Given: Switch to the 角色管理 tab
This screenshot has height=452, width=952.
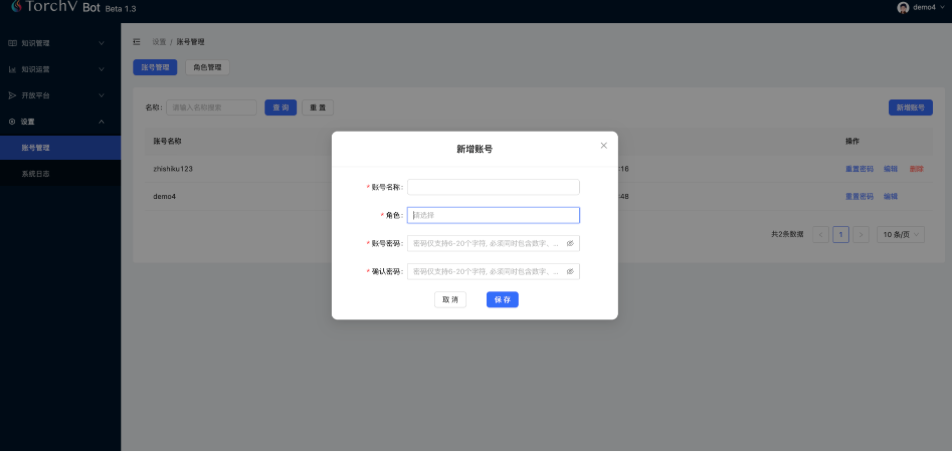Looking at the screenshot, I should [x=207, y=67].
